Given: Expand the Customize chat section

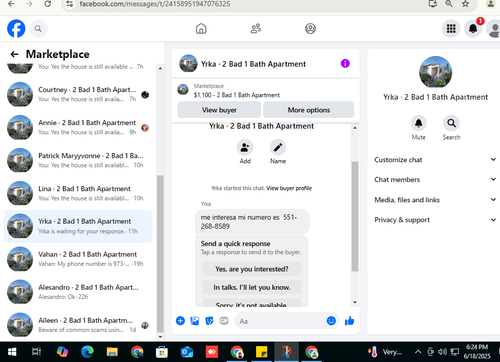Looking at the screenshot, I should click(435, 160).
